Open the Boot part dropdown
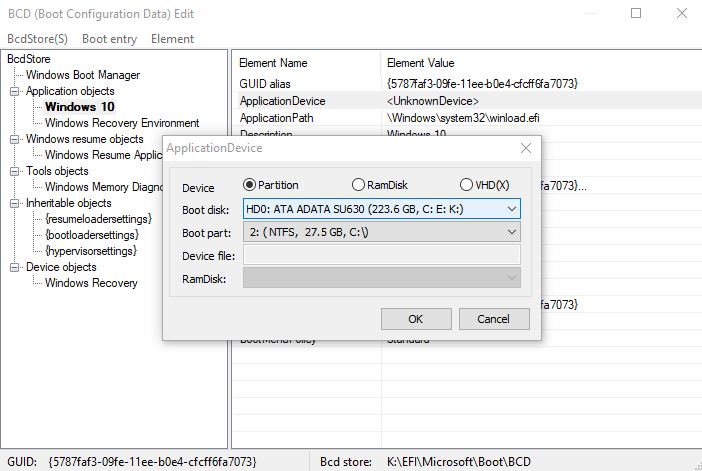This screenshot has width=702, height=471. tap(381, 232)
